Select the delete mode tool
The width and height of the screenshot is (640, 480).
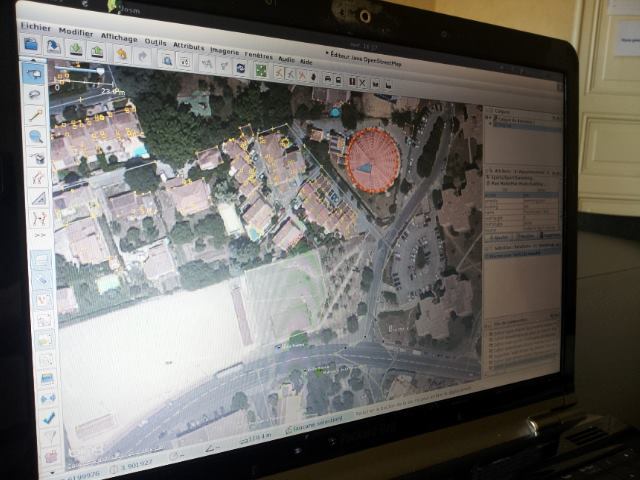pos(37,157)
